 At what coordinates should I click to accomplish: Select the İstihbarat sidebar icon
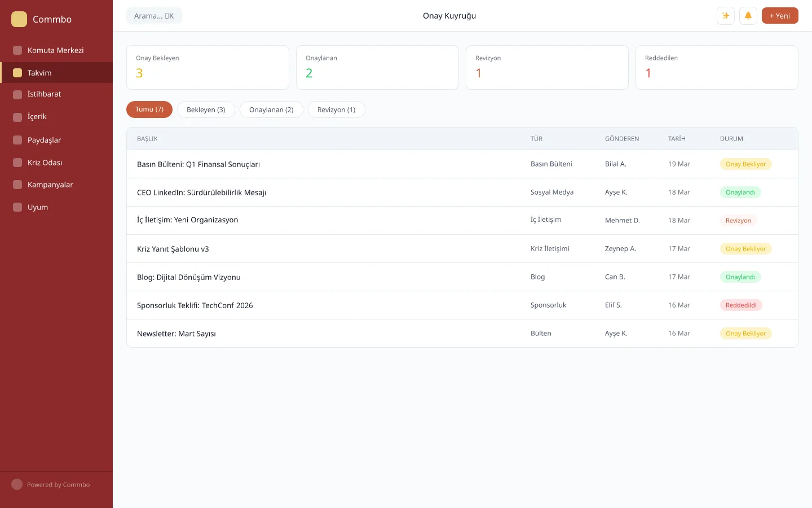pyautogui.click(x=17, y=94)
